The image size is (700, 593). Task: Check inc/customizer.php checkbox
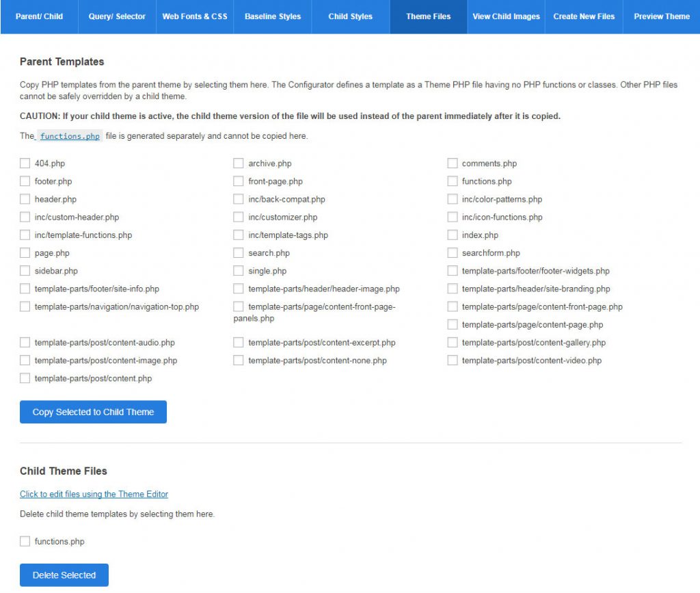239,217
